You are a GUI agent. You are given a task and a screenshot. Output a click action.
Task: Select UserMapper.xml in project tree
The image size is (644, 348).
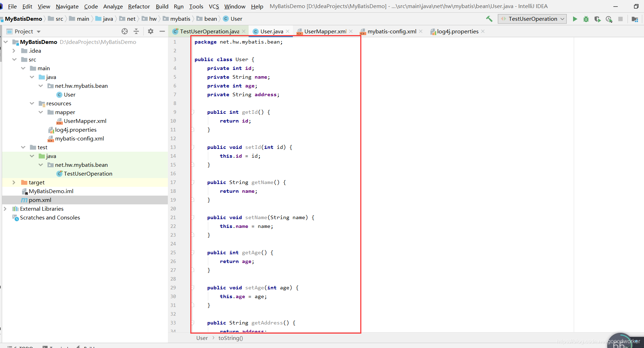tap(85, 121)
